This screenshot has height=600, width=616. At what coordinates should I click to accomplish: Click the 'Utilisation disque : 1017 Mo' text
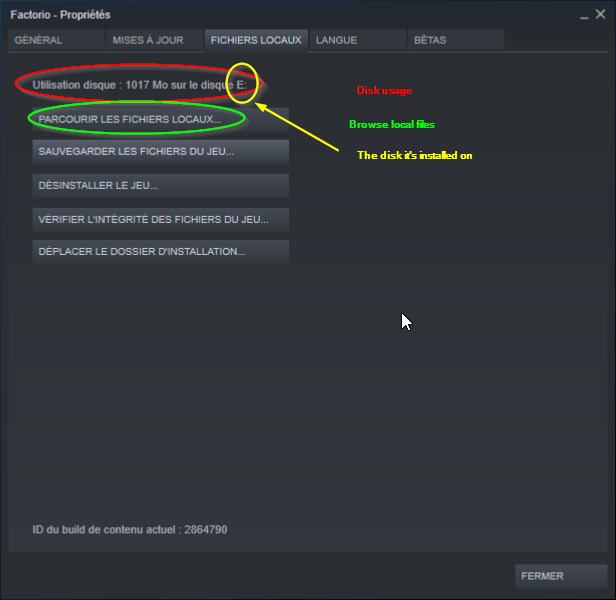point(100,85)
